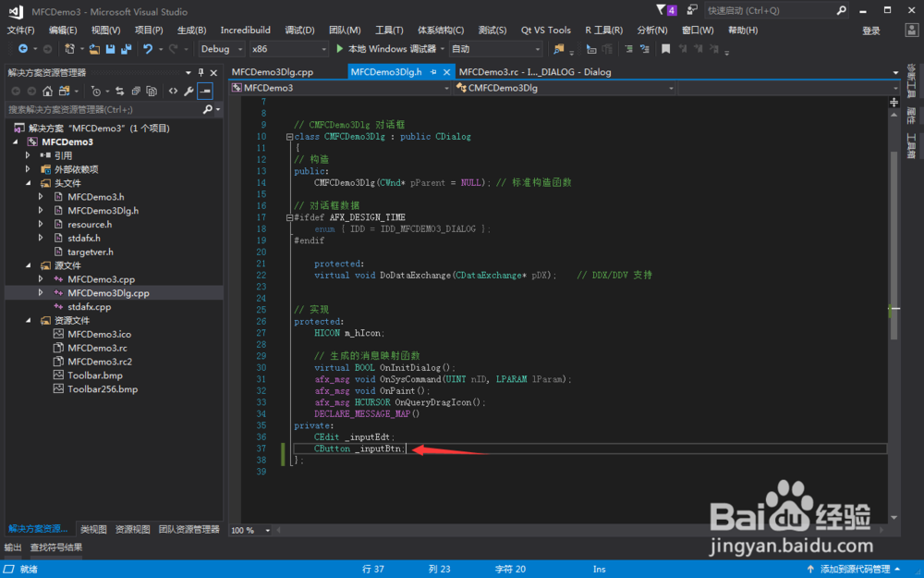Expand the 引用 tree node
The image size is (924, 578).
point(28,155)
